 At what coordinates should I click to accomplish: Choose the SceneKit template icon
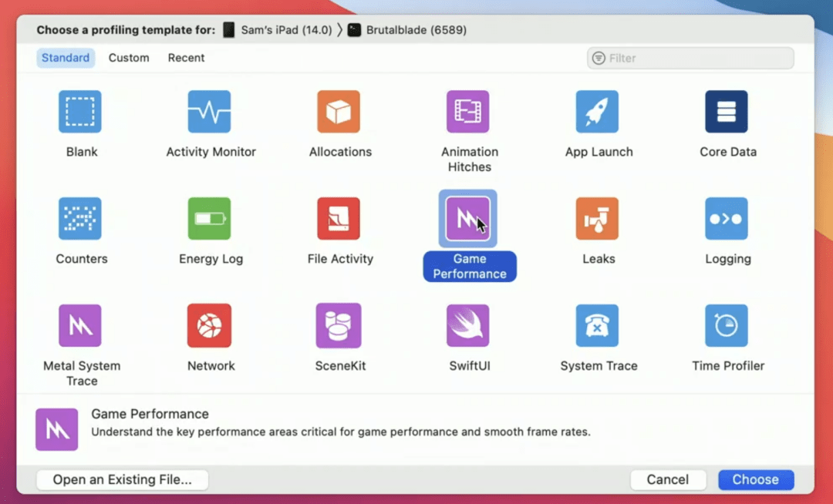(x=339, y=325)
